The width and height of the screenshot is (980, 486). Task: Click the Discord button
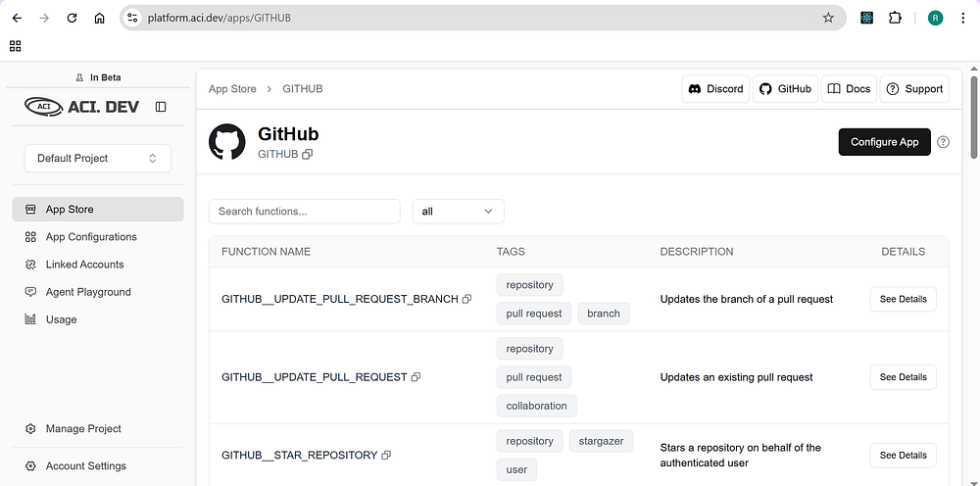[715, 89]
